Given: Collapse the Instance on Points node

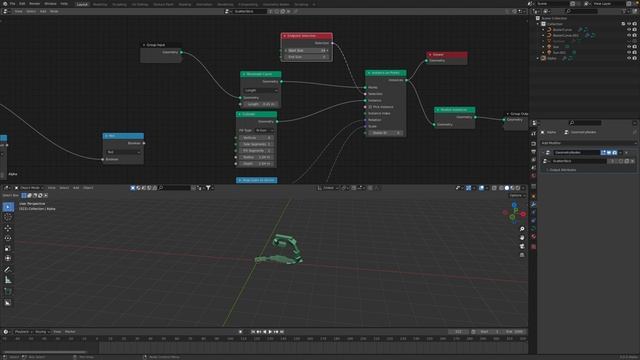Looking at the screenshot, I should click(369, 73).
